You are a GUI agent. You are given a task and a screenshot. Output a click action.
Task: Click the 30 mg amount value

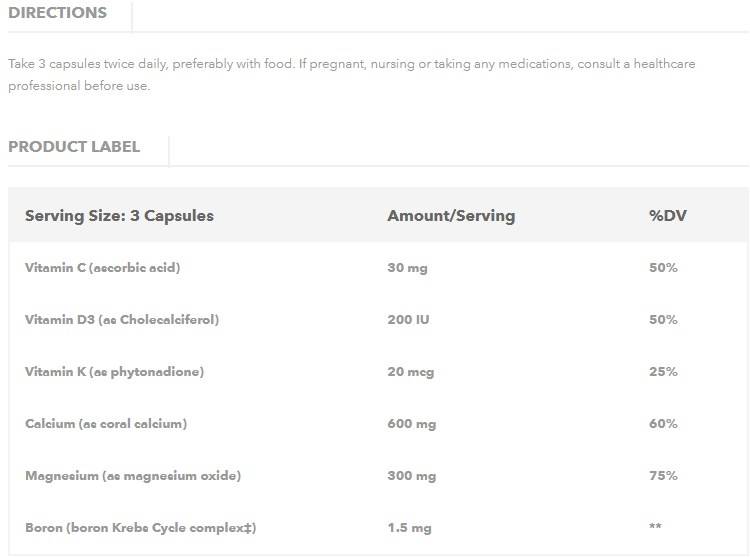(407, 267)
